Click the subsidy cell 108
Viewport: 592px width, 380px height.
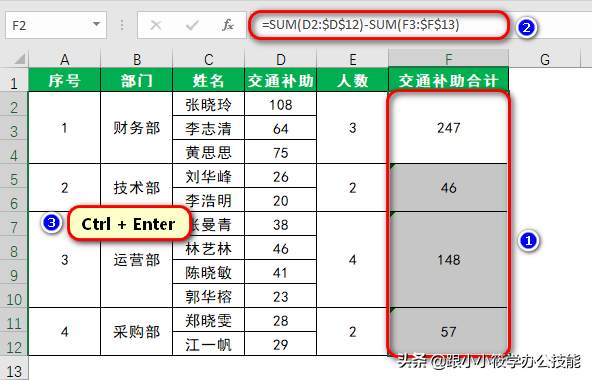[x=281, y=104]
